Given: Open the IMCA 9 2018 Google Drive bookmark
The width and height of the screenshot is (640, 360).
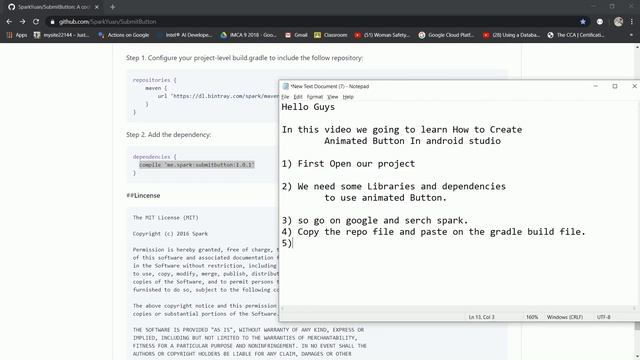Looking at the screenshot, I should click(249, 35).
